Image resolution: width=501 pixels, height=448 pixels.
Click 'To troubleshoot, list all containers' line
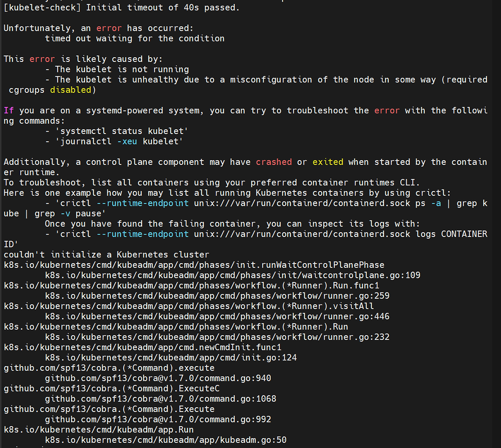[x=212, y=182]
